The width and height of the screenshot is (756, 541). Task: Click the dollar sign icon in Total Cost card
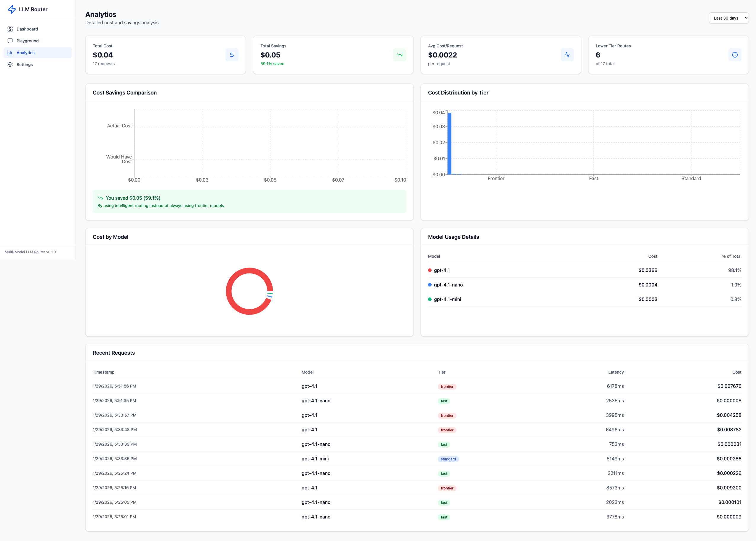(x=232, y=55)
